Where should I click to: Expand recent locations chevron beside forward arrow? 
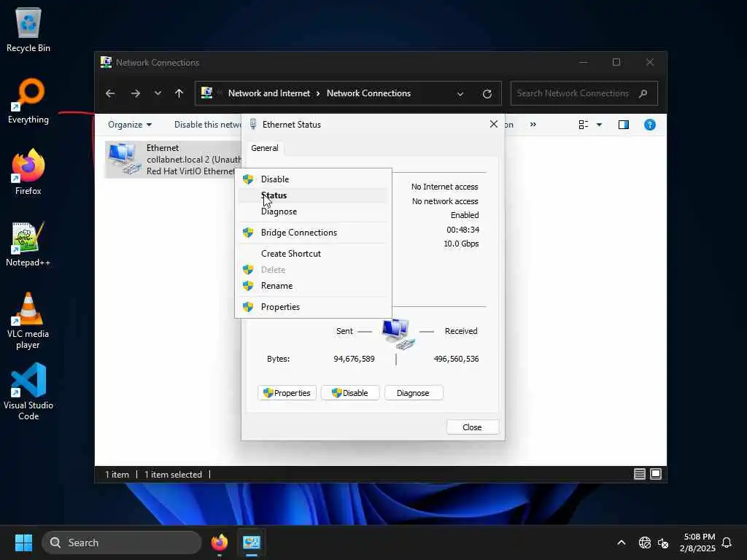pyautogui.click(x=158, y=93)
